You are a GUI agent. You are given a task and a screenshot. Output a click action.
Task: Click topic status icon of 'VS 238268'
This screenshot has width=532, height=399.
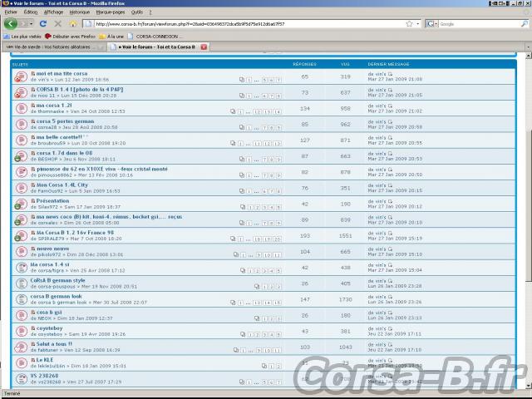coord(22,379)
